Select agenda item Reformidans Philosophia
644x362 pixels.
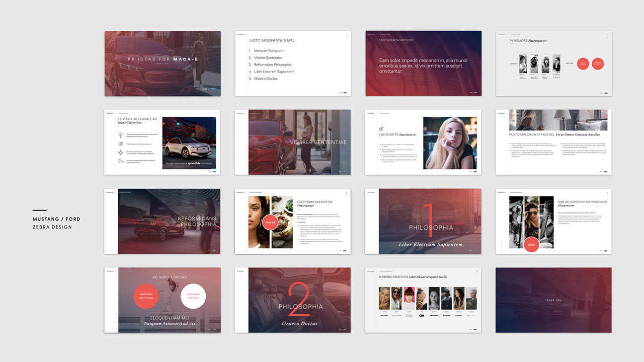click(x=272, y=65)
